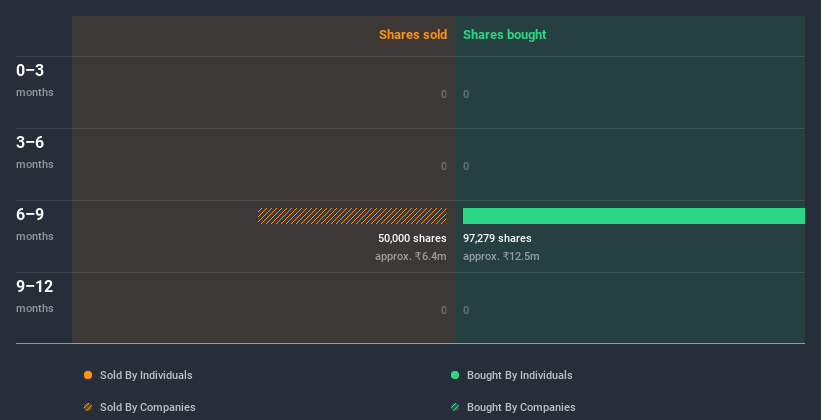Screen dimensions: 821x420
Task: Click the bought zero in 0–3 months row
Action: (466, 94)
